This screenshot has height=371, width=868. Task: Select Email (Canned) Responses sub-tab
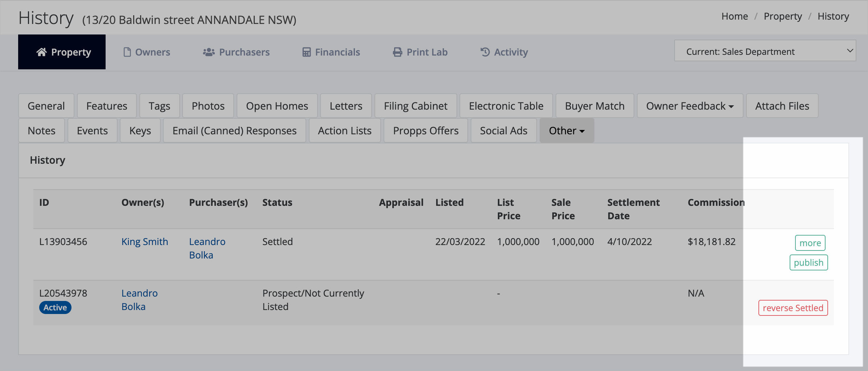[x=234, y=130]
